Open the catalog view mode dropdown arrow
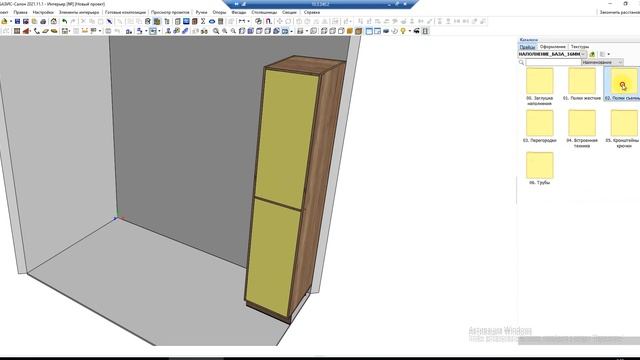 (x=609, y=54)
